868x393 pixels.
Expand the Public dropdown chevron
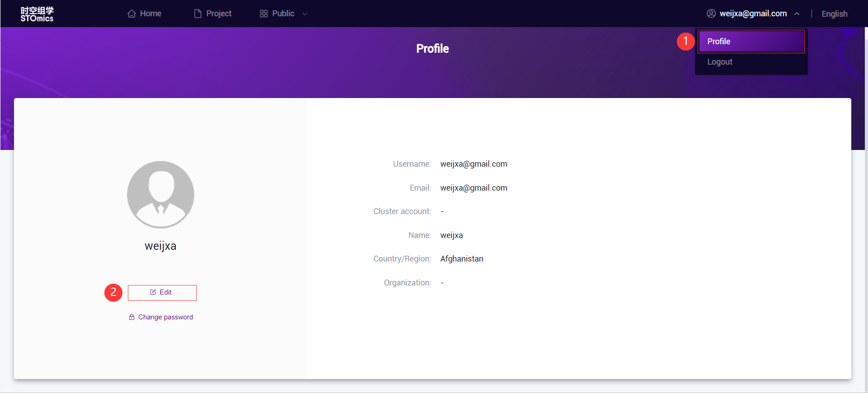(305, 14)
